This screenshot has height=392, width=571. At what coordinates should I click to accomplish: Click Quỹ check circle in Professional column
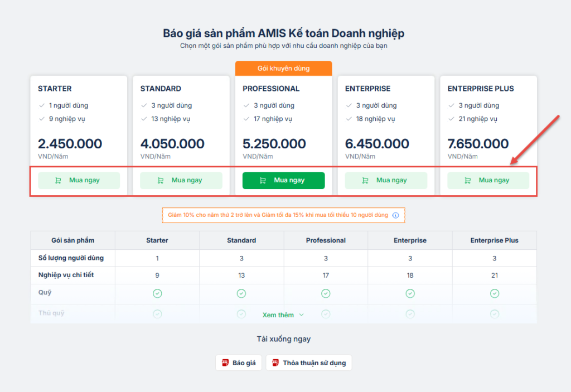point(326,293)
